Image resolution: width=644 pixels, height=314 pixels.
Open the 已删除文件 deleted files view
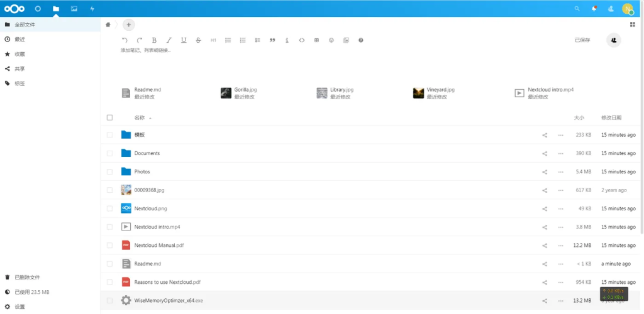click(x=27, y=277)
